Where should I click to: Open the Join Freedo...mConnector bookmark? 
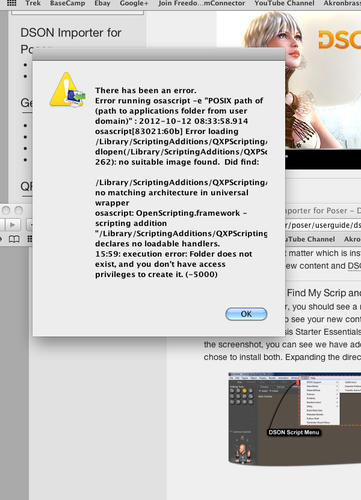pyautogui.click(x=202, y=3)
